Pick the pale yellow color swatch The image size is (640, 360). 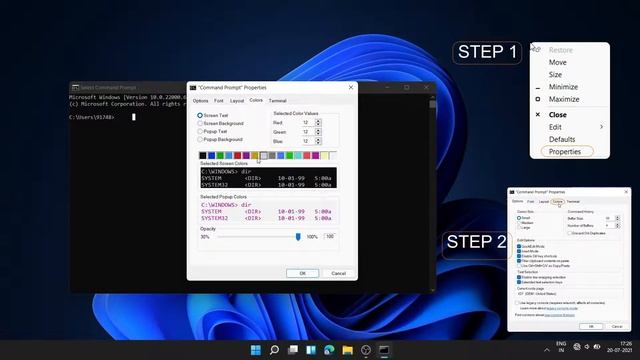(324, 156)
